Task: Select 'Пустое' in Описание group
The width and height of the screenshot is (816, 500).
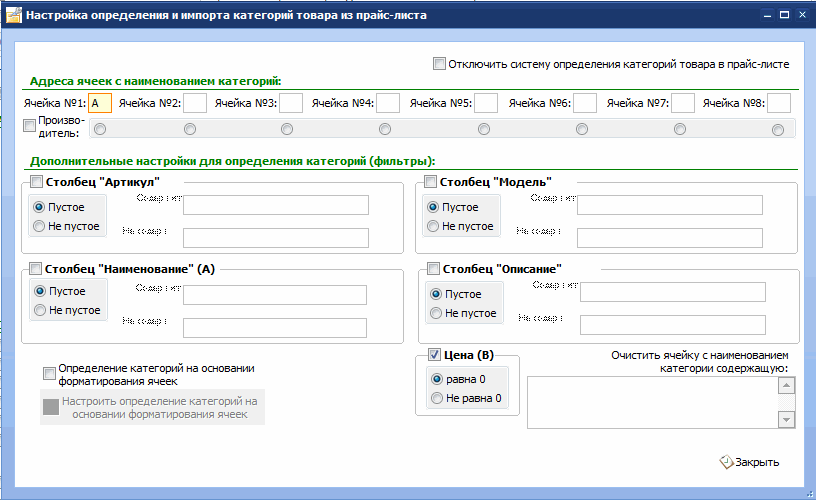Action: click(456, 294)
